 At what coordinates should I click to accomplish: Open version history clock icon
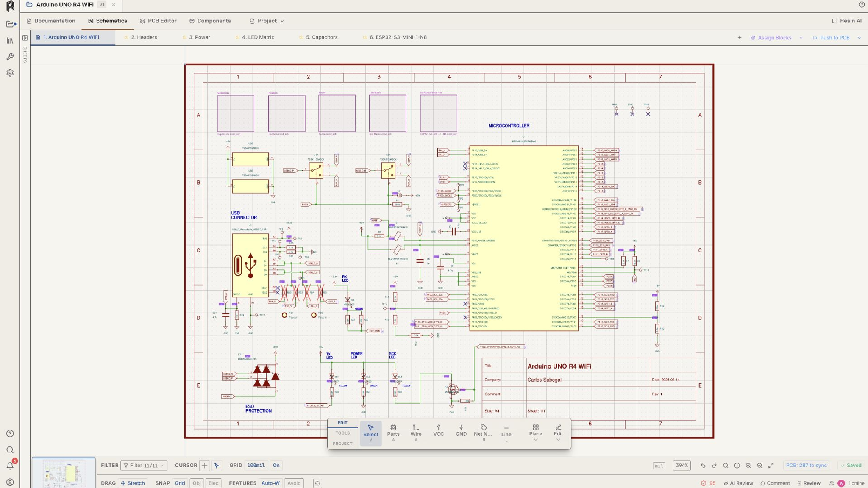[x=737, y=466]
